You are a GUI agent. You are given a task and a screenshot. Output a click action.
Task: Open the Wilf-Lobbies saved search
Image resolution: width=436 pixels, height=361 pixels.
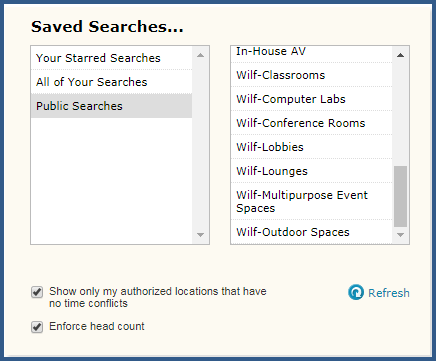[311, 147]
